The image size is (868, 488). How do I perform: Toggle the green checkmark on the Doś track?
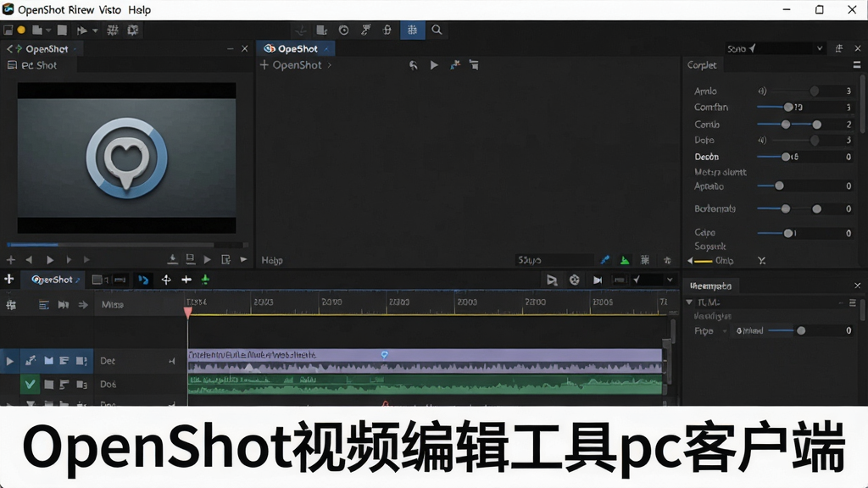(30, 384)
